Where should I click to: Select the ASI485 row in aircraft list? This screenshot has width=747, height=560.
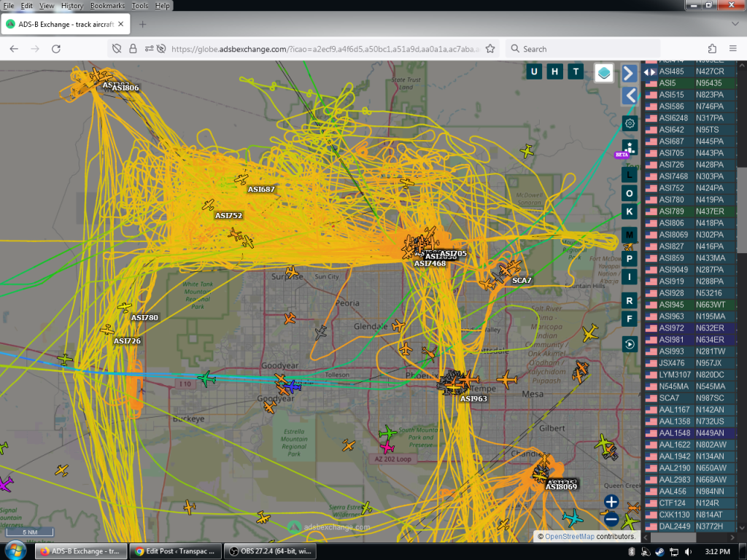tap(690, 71)
